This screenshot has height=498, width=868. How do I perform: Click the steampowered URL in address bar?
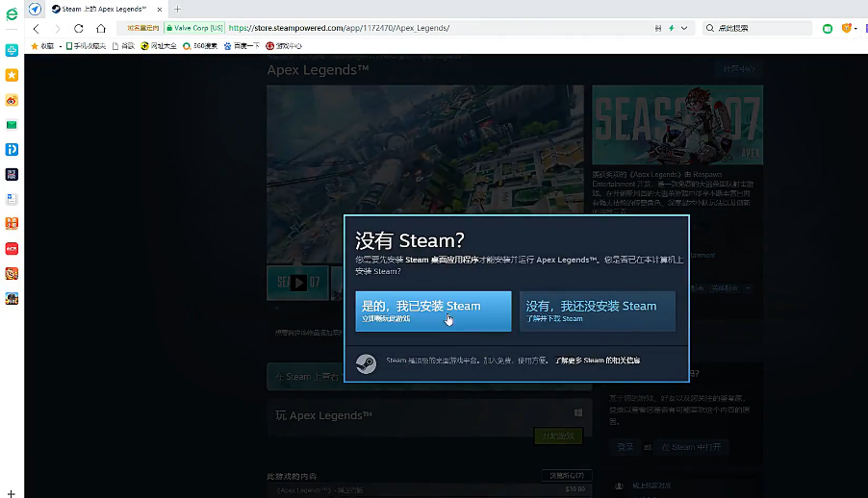pos(339,28)
